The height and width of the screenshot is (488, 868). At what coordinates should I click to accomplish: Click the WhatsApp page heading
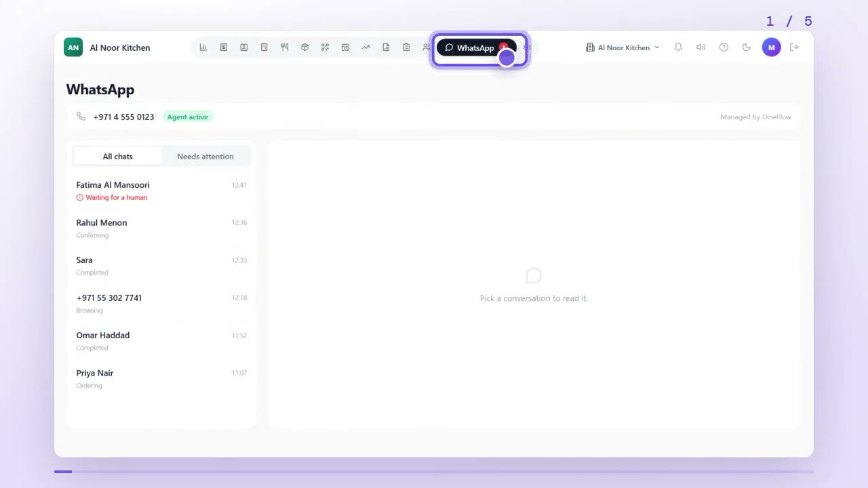(x=100, y=89)
